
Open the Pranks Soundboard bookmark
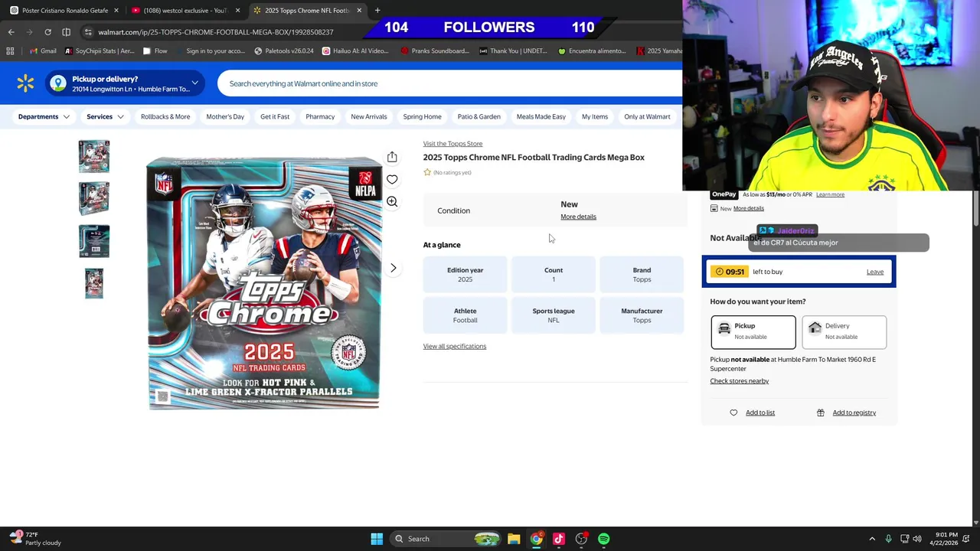pyautogui.click(x=435, y=51)
